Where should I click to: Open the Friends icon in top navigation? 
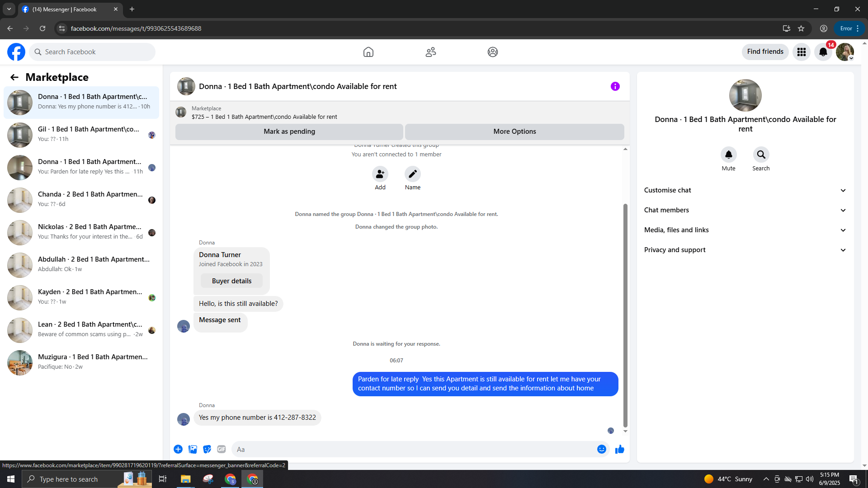(430, 52)
